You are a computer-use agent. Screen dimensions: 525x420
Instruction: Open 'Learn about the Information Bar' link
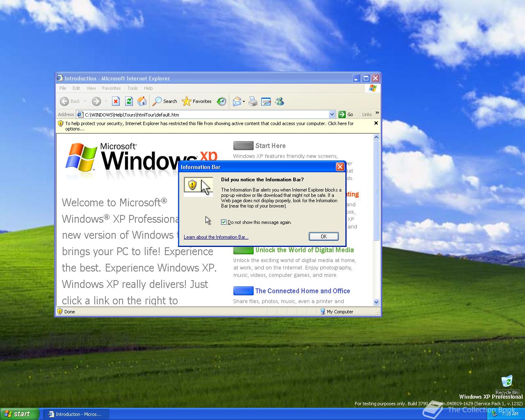216,237
